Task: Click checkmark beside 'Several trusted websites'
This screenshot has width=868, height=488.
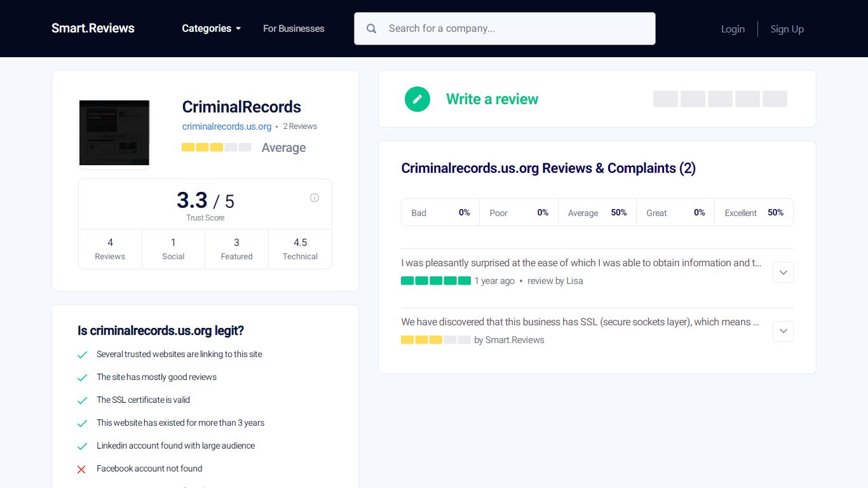Action: click(x=82, y=355)
